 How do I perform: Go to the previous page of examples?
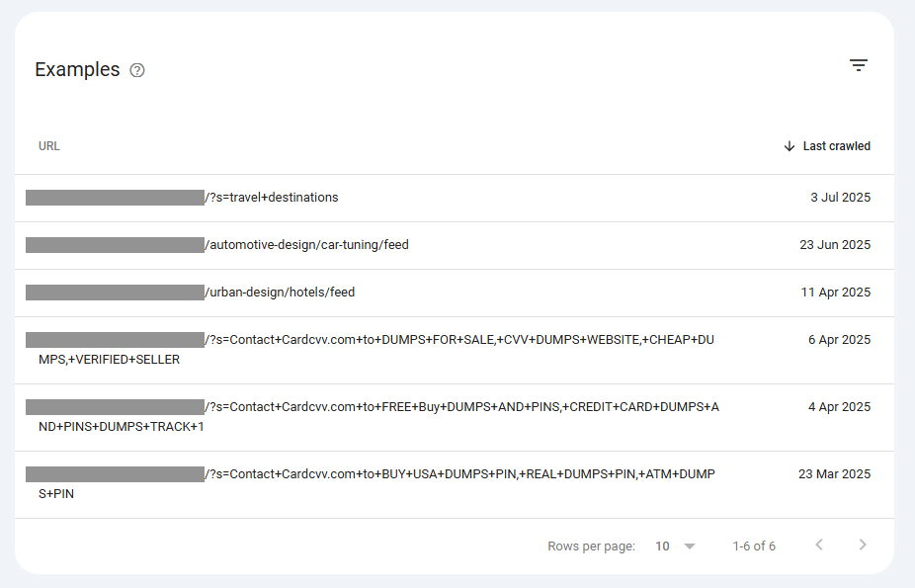pos(819,545)
